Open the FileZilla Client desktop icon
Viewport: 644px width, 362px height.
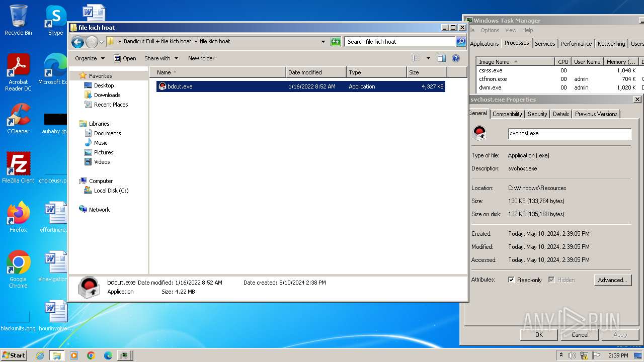tap(18, 168)
